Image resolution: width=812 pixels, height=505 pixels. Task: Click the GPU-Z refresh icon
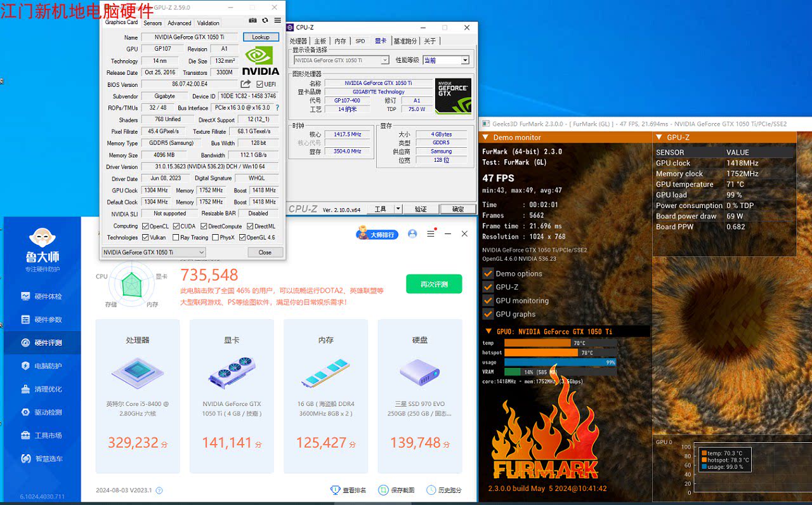click(265, 21)
